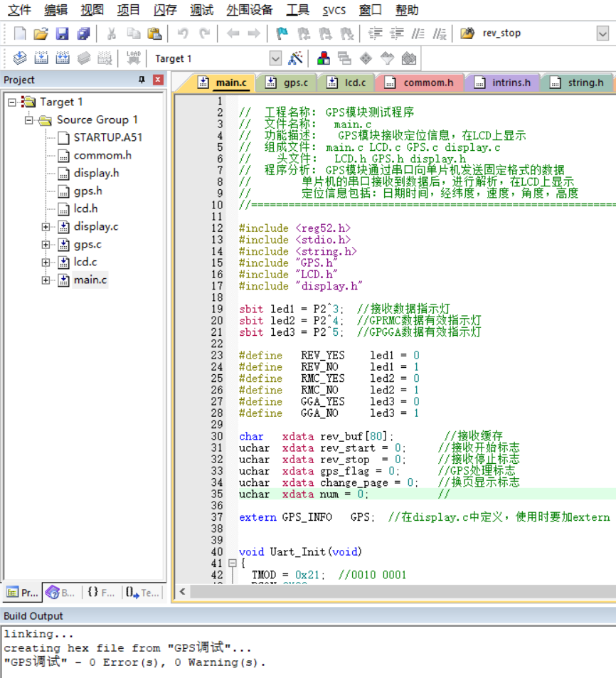Click the Paste clipboard icon

(154, 33)
